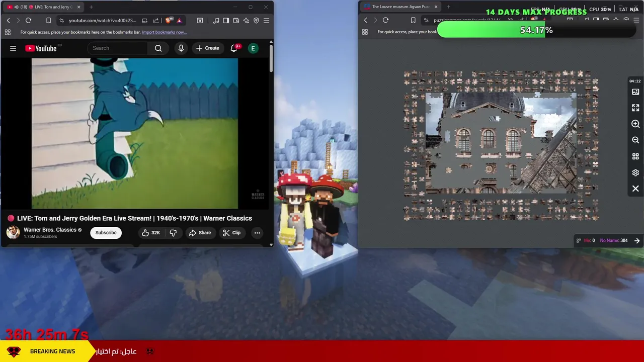Image resolution: width=644 pixels, height=362 pixels.
Task: Click Create button on YouTube
Action: 207,48
